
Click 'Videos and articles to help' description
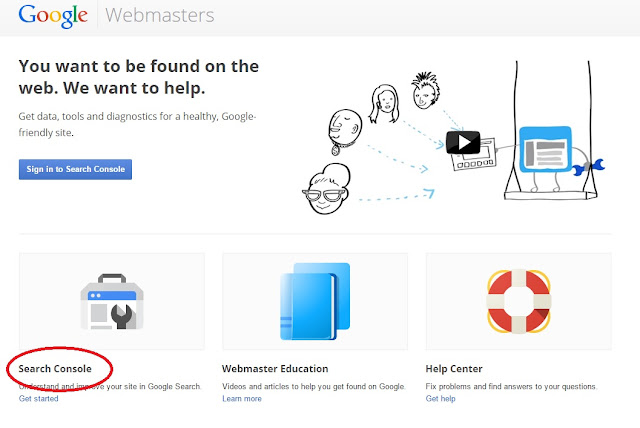[x=313, y=386]
